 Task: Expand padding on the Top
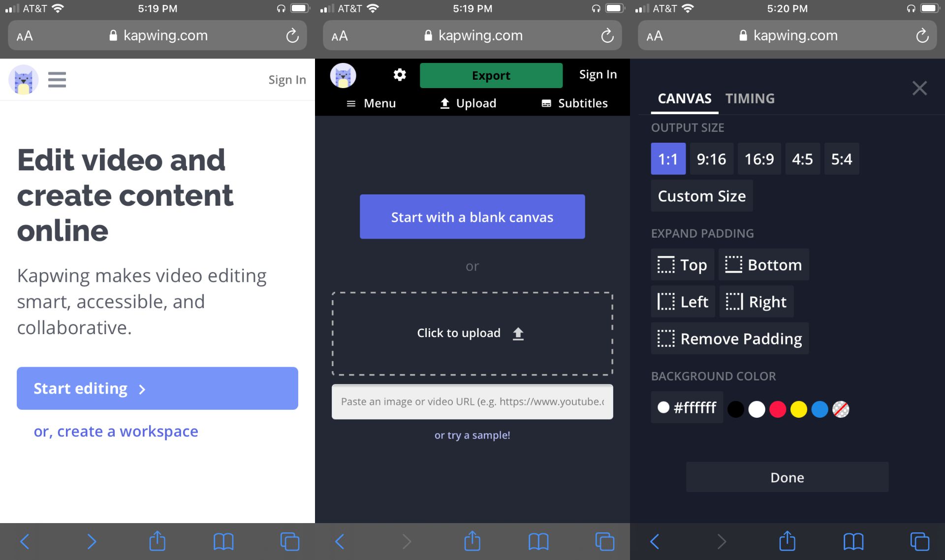[682, 265]
